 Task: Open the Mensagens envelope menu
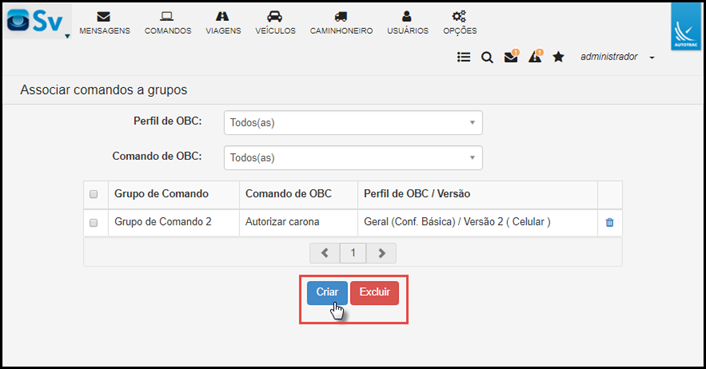pyautogui.click(x=104, y=23)
